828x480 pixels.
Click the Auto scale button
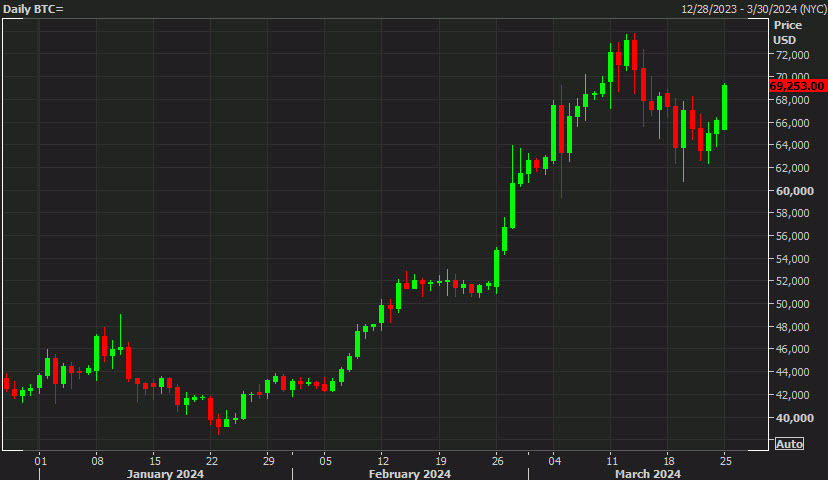pyautogui.click(x=789, y=444)
